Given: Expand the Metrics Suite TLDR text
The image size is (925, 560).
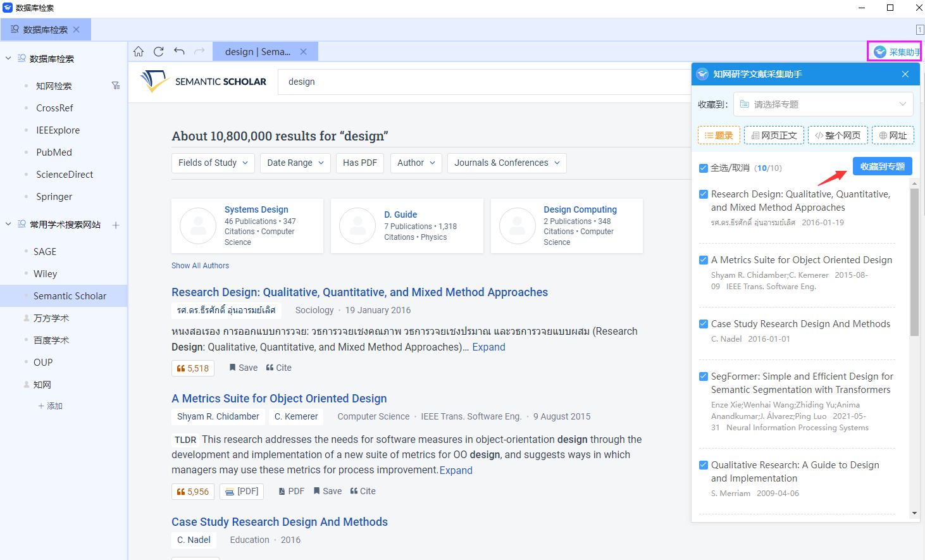Looking at the screenshot, I should (456, 471).
